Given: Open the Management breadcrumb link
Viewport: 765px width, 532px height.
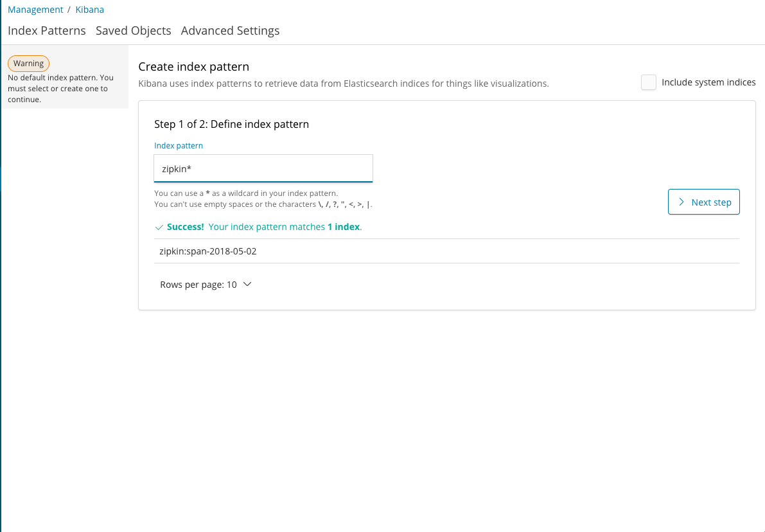Looking at the screenshot, I should coord(35,10).
